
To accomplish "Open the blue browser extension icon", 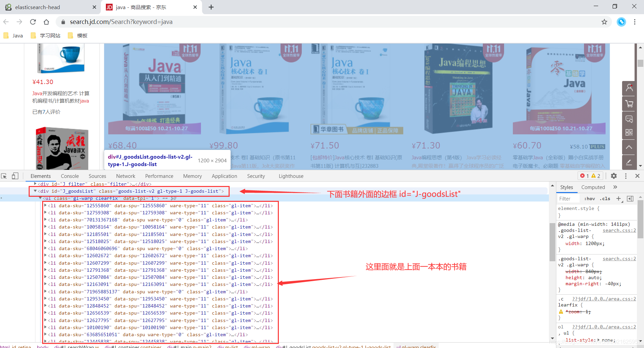I will click(x=621, y=22).
